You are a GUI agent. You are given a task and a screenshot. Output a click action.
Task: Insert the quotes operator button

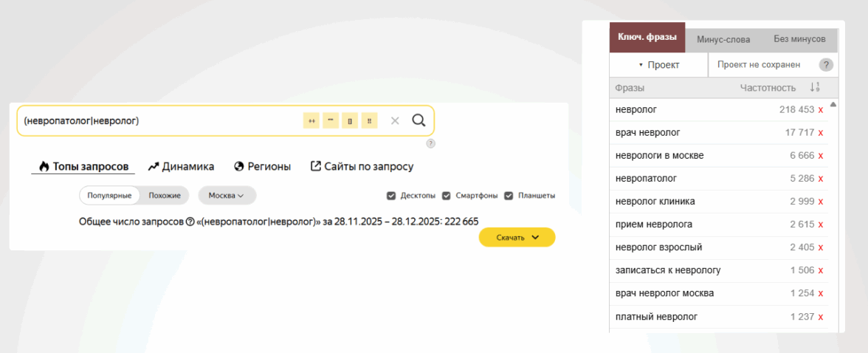click(x=331, y=120)
